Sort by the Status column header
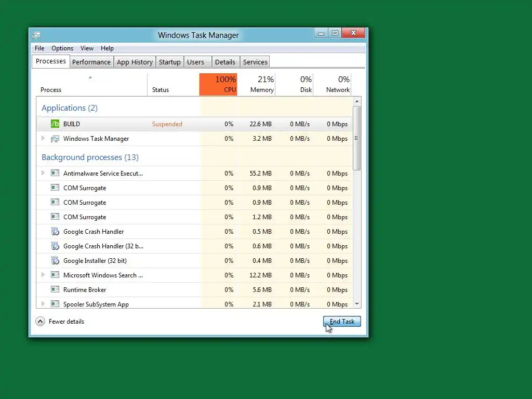 [174, 85]
